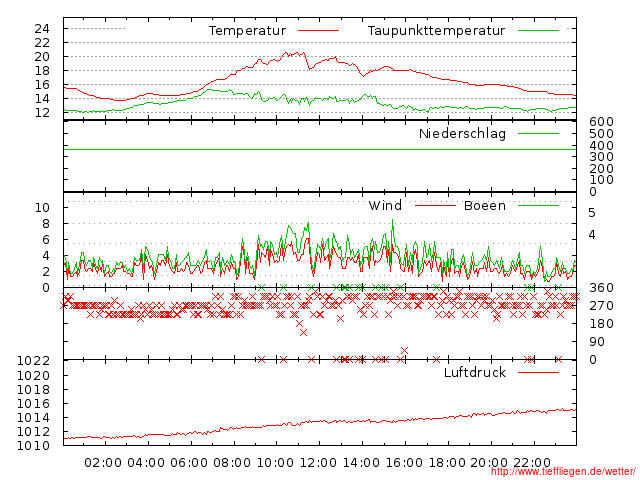
Task: Click the 1022 pressure axis value
Action: 33,360
